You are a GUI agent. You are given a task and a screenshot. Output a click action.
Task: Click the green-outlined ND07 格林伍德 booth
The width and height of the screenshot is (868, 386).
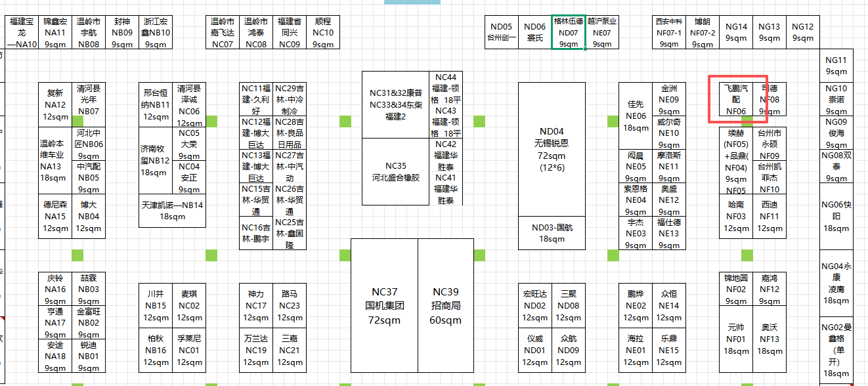(569, 32)
